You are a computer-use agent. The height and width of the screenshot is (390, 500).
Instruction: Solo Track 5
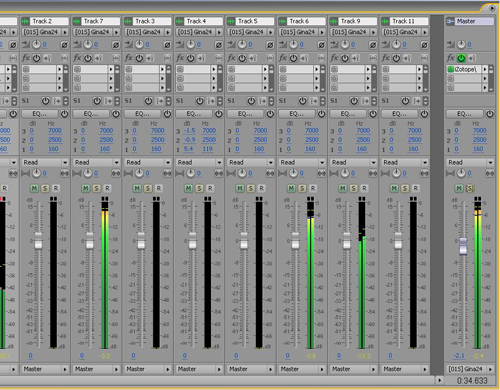click(x=251, y=188)
